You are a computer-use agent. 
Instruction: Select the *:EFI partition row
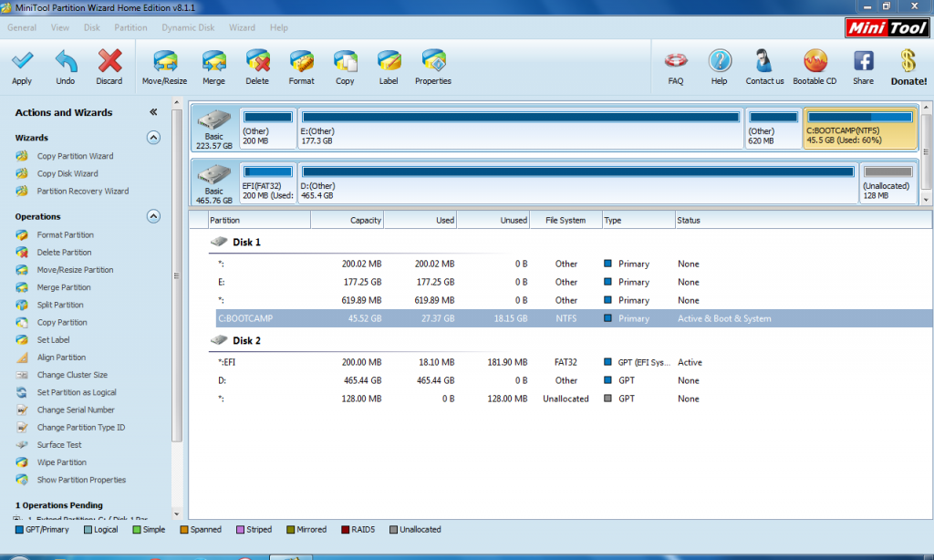[574, 362]
